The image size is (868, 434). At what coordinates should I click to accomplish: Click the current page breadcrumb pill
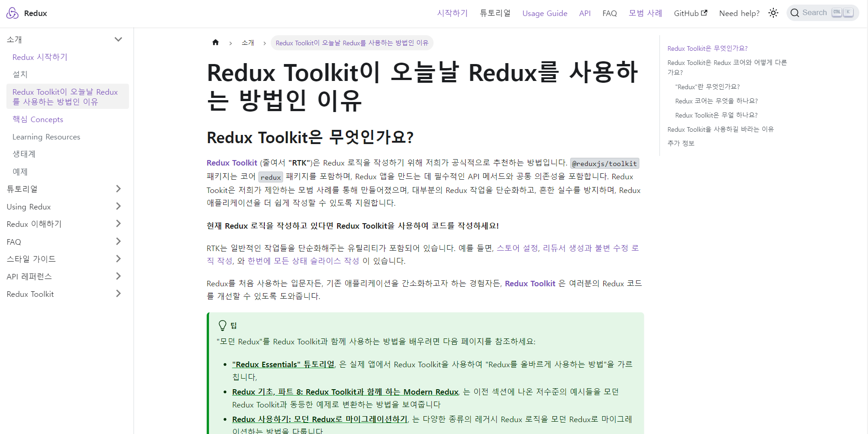[352, 43]
